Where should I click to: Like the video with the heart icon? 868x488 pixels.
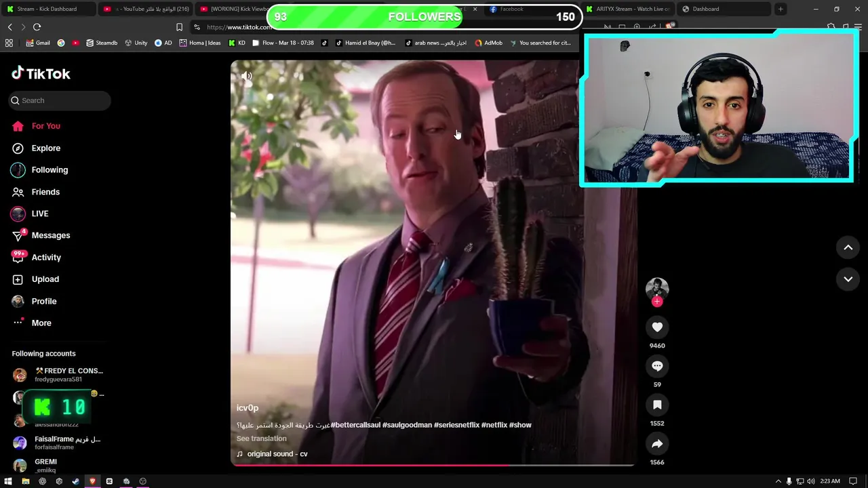tap(657, 327)
